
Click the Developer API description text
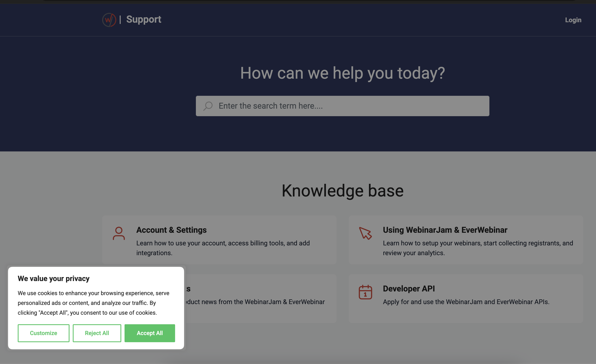coord(466,302)
